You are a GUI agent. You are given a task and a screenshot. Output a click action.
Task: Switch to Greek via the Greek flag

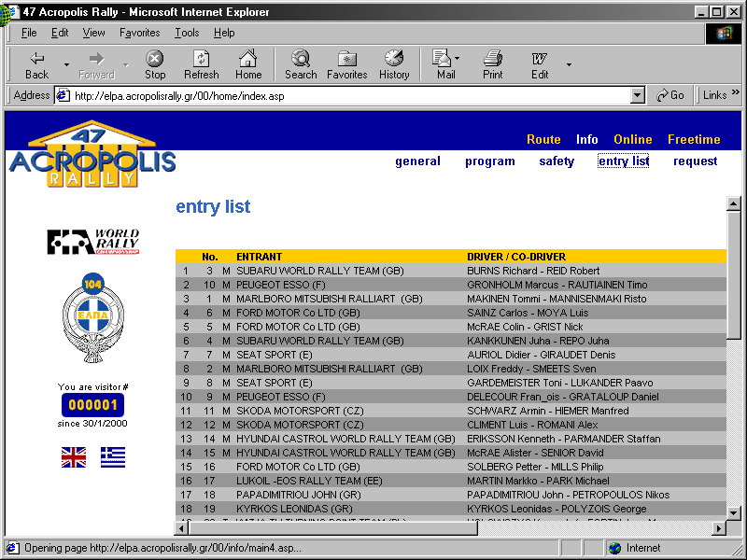[x=113, y=457]
